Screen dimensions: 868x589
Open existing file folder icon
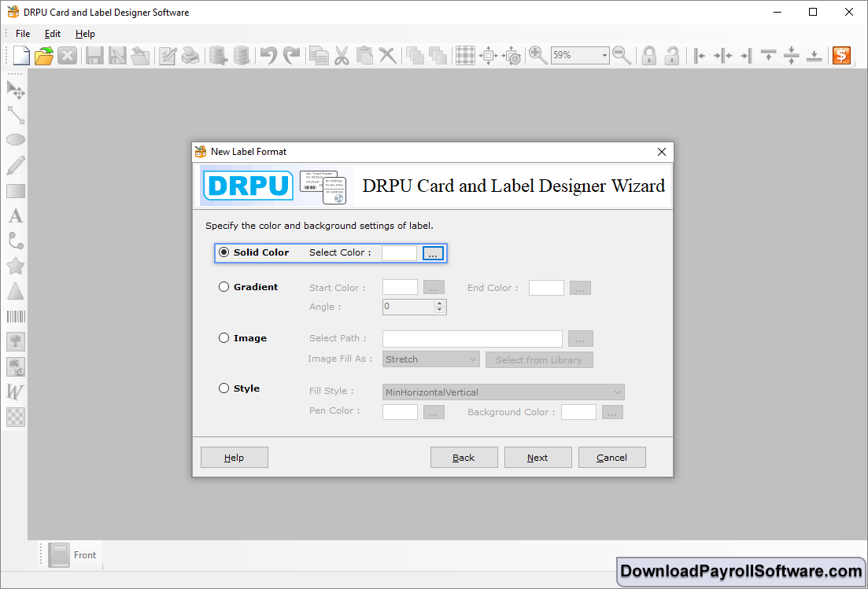(44, 55)
